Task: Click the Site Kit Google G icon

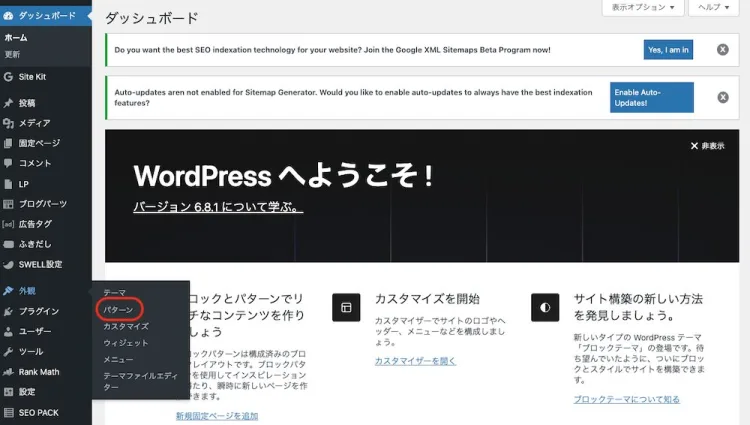Action: click(8, 76)
